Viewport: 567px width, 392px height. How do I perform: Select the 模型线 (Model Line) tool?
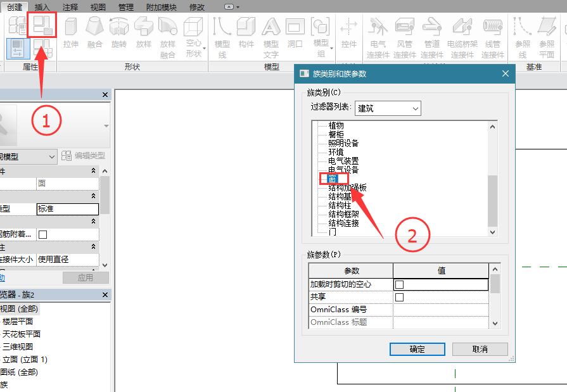(222, 38)
